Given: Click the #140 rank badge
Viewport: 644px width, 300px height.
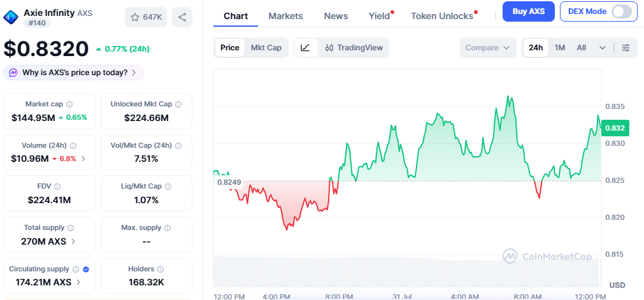Looking at the screenshot, I should (x=38, y=23).
